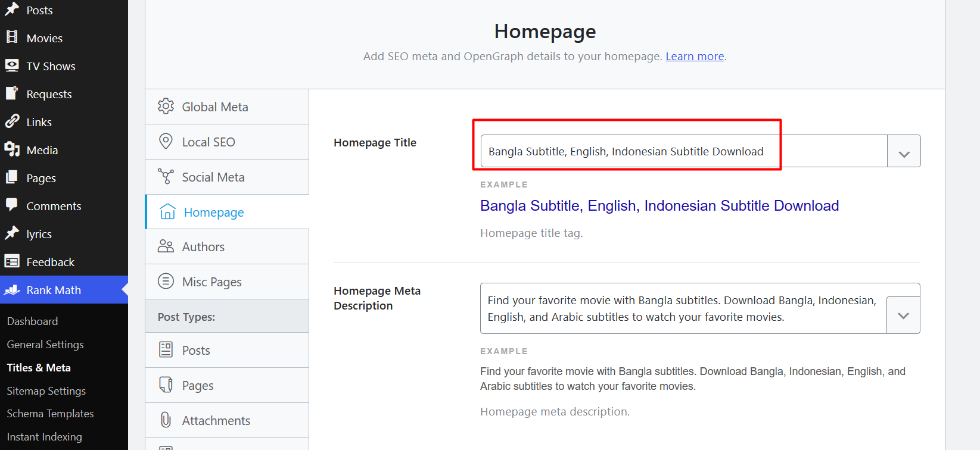Open General Settings submenu item
Viewport: 980px width, 450px height.
tap(45, 344)
